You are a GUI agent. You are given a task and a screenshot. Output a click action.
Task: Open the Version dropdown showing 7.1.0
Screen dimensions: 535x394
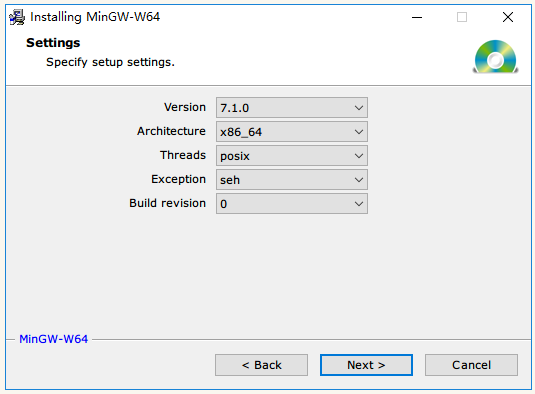point(292,108)
